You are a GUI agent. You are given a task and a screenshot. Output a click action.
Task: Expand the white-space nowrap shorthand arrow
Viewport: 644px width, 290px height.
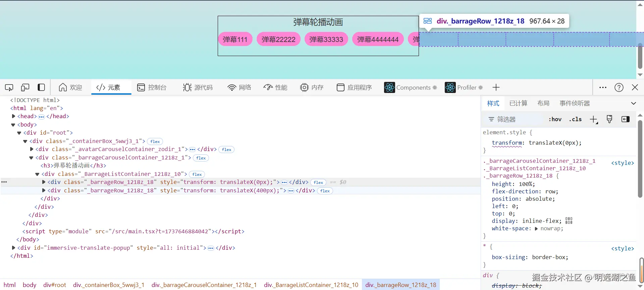[536, 229]
